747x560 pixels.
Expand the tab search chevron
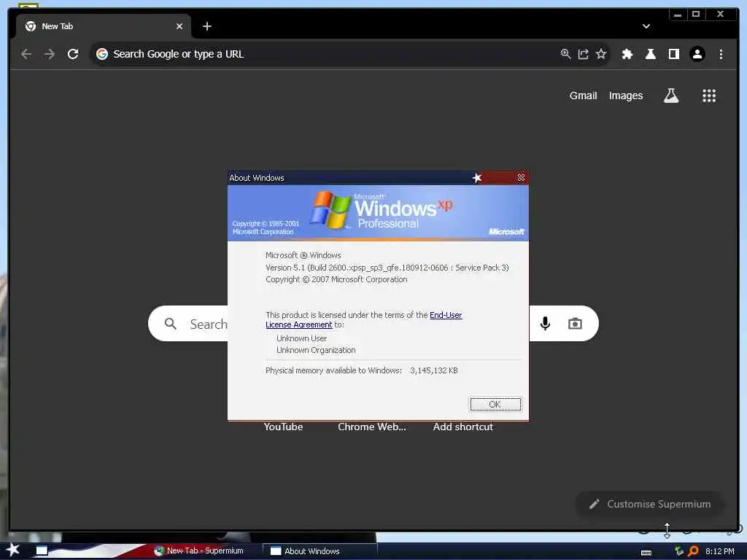646,26
